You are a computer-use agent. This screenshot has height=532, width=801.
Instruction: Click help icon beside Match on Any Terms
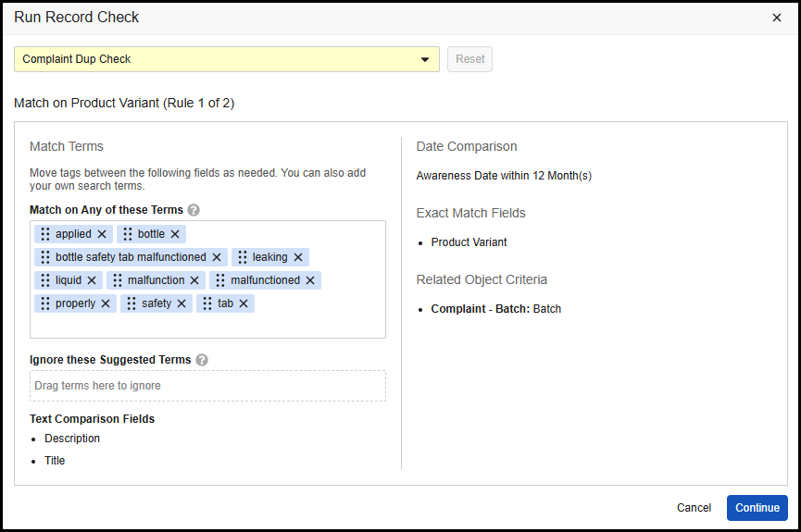click(x=194, y=210)
